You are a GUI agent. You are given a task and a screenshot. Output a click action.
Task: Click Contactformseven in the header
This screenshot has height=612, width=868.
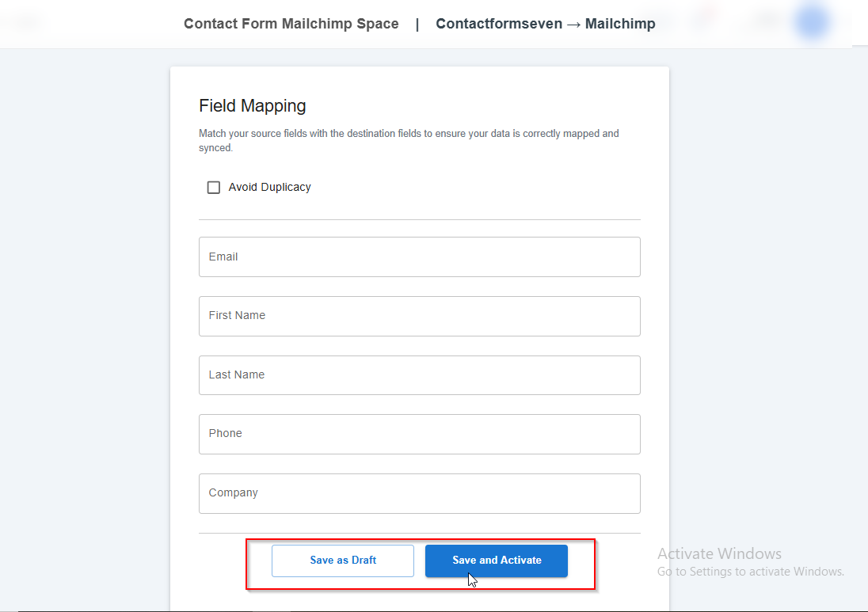[x=498, y=24]
